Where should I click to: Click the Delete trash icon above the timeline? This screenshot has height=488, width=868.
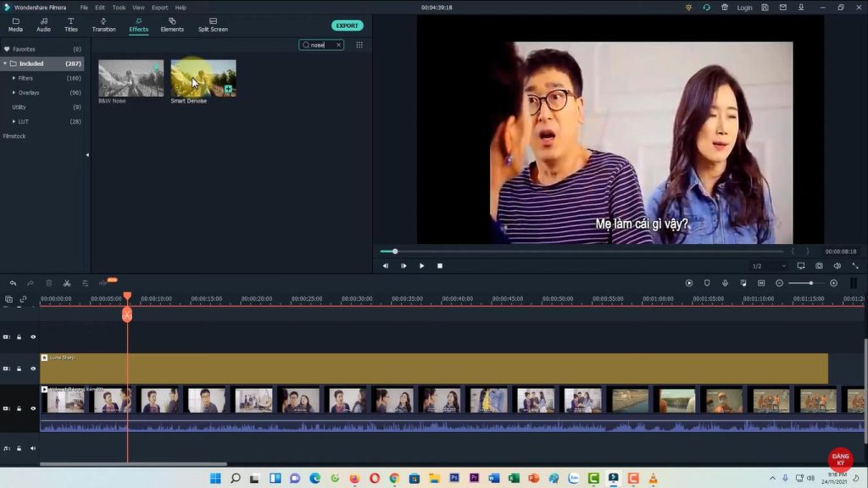point(48,282)
